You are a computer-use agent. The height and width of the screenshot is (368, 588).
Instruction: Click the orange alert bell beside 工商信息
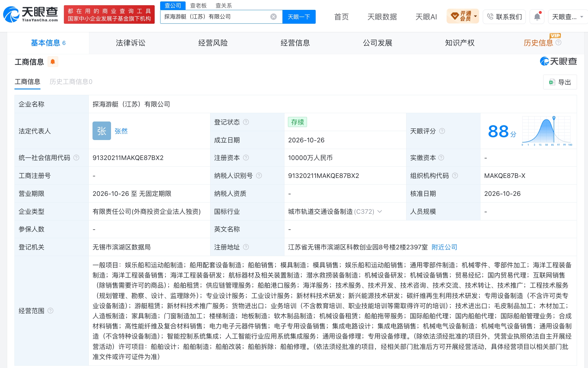[x=53, y=62]
